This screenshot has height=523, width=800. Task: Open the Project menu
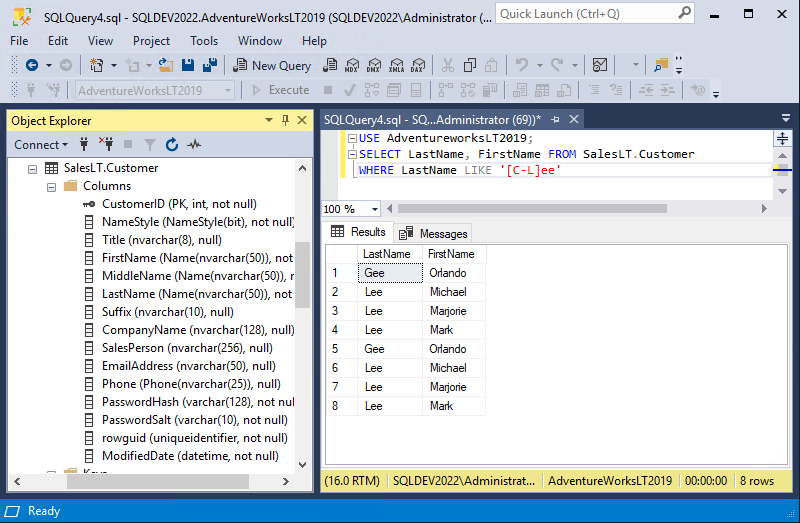[151, 41]
